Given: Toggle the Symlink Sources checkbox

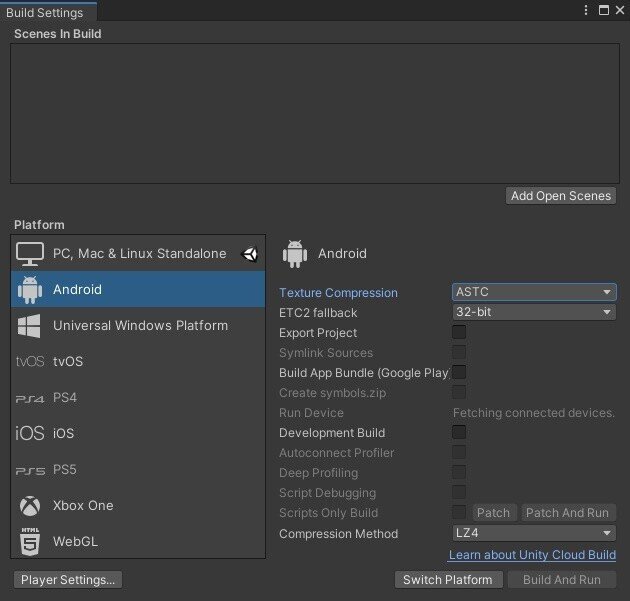Looking at the screenshot, I should click(459, 353).
